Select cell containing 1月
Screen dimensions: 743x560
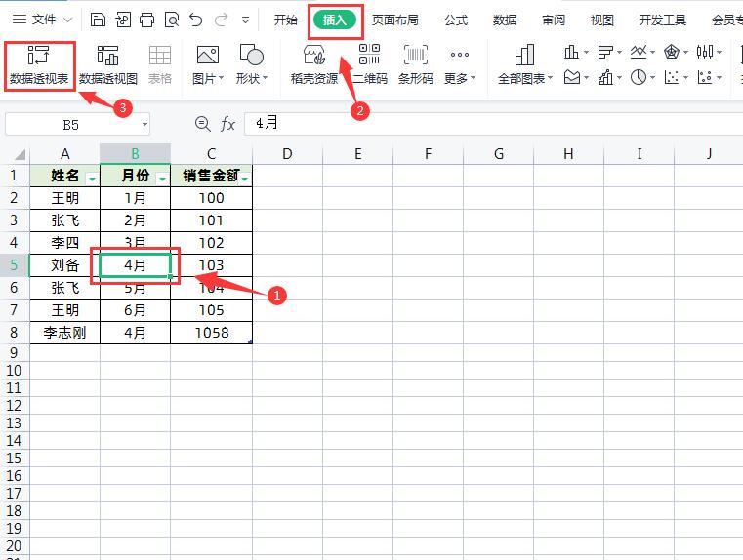tap(135, 198)
